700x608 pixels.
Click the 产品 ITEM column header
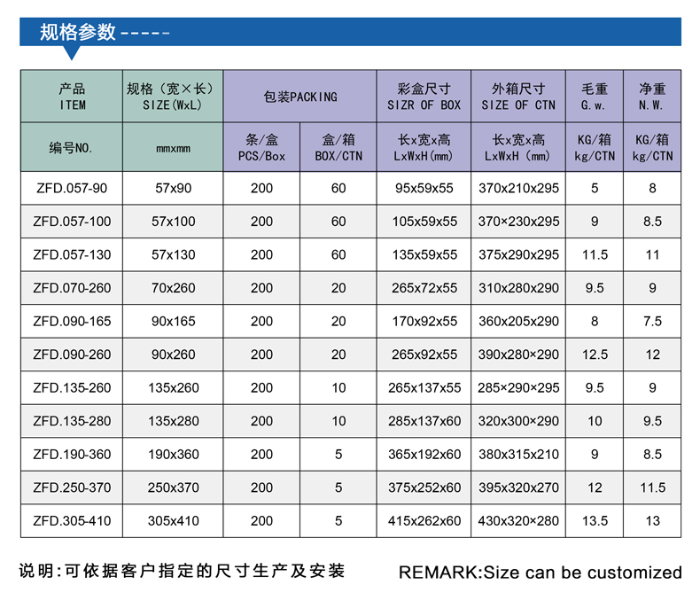[x=72, y=96]
